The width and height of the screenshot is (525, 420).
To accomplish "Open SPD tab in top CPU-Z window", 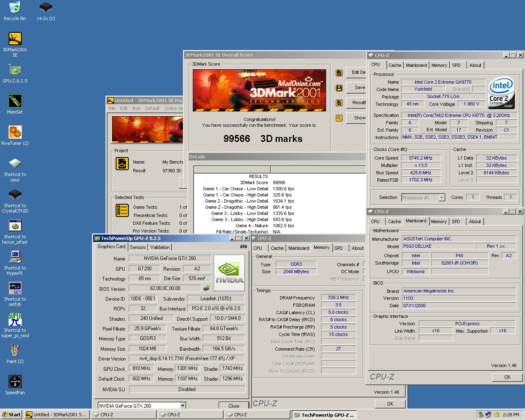I will [x=456, y=65].
